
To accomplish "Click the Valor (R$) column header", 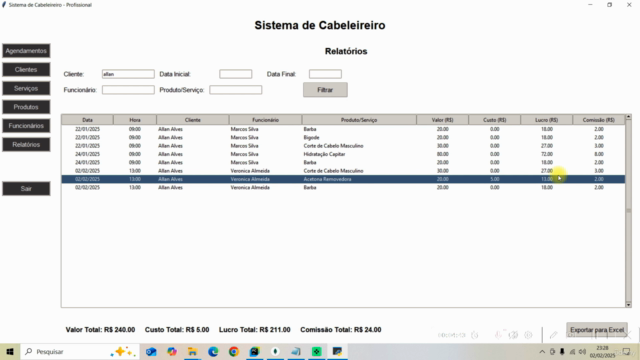I will point(442,120).
